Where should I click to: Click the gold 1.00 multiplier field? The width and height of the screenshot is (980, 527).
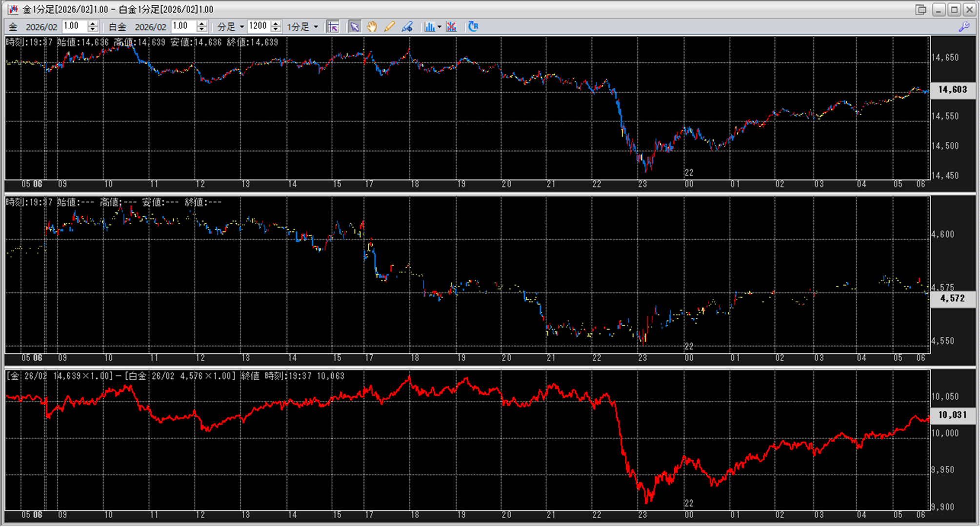click(x=74, y=26)
